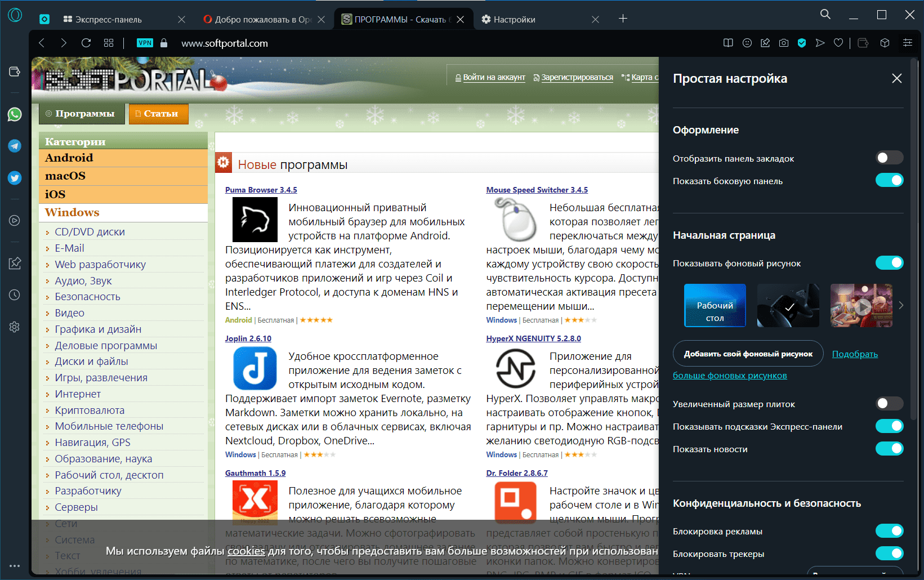Open WhatsApp messenger in the sidebar
The width and height of the screenshot is (924, 580).
click(15, 114)
